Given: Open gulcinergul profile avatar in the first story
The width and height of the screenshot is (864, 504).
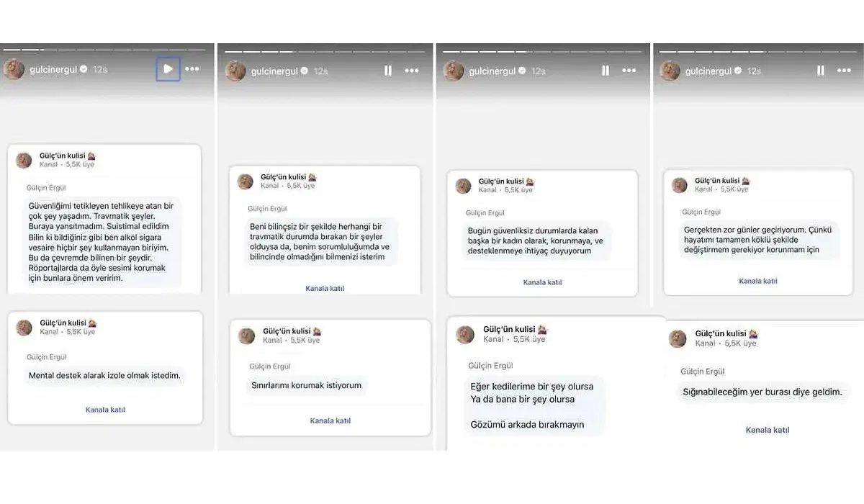Looking at the screenshot, I should (14, 69).
